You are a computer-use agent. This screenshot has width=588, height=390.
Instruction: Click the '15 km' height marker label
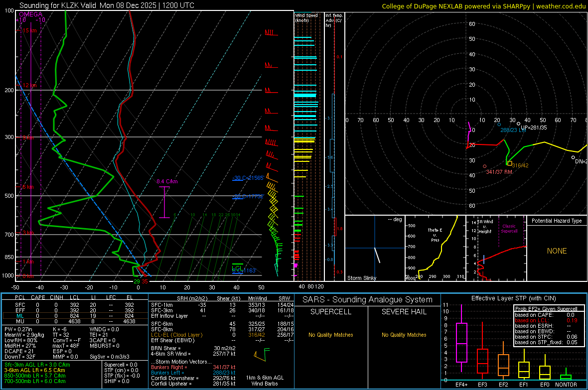[29, 30]
